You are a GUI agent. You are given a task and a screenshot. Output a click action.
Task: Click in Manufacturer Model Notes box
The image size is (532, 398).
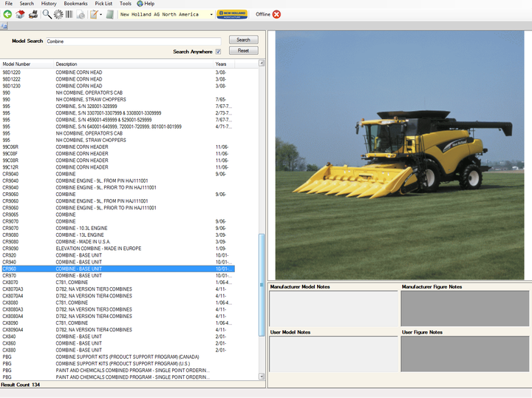click(x=333, y=308)
